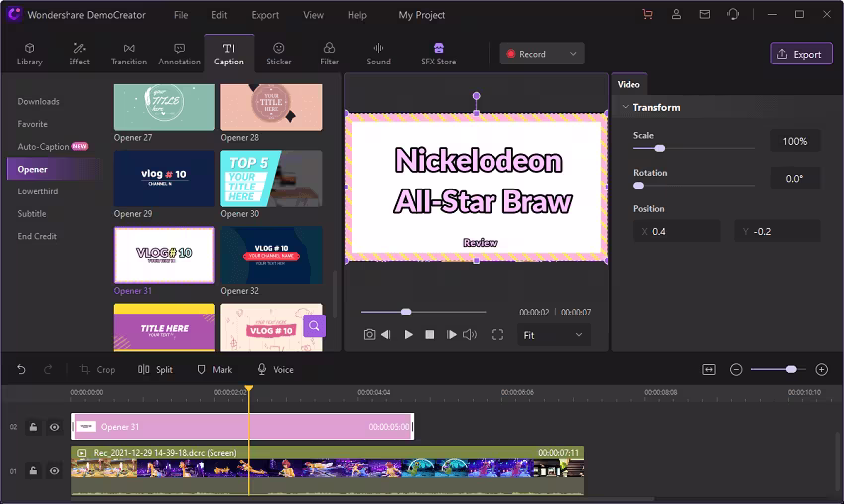844x504 pixels.
Task: Open the Effect panel
Action: point(79,54)
